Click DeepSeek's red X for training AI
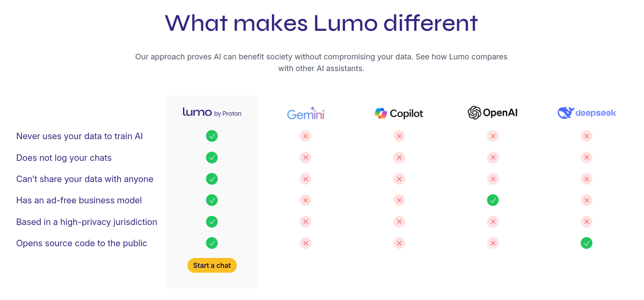 pos(586,136)
